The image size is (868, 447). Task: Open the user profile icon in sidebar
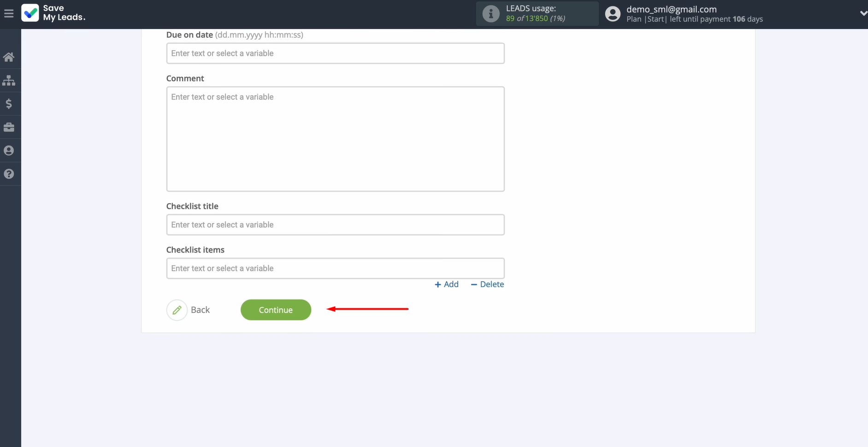9,151
